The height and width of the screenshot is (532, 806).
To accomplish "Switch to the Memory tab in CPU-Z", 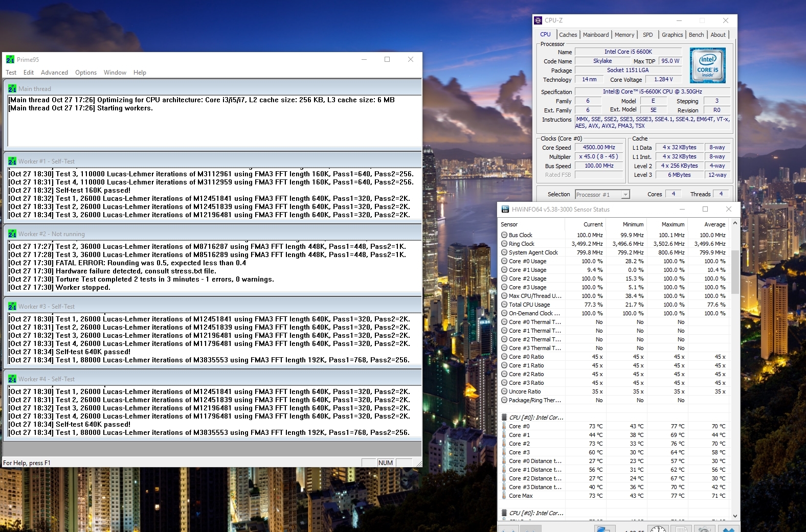I will [624, 35].
